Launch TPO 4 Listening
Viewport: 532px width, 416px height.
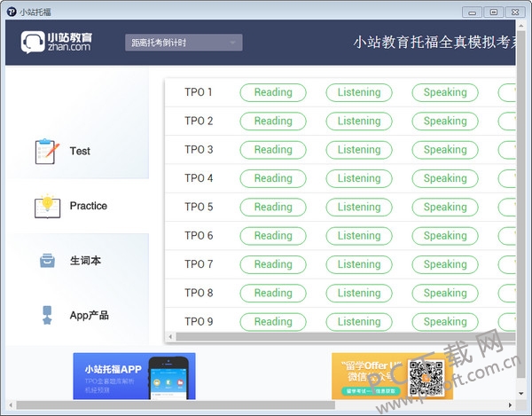pyautogui.click(x=359, y=178)
